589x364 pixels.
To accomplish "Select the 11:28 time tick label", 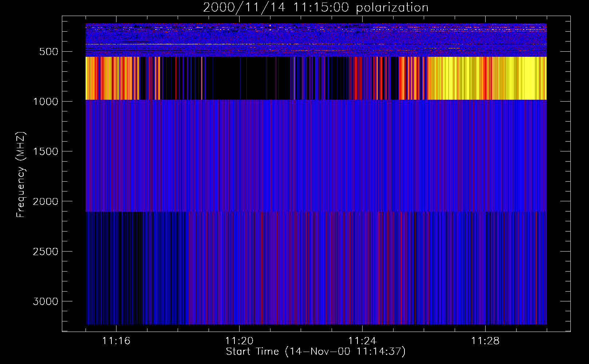I will (485, 341).
